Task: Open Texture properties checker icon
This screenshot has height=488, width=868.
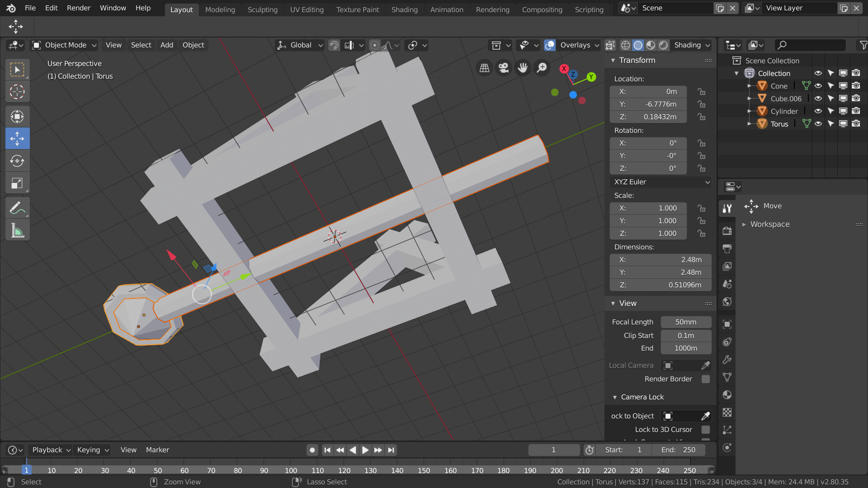Action: click(727, 413)
